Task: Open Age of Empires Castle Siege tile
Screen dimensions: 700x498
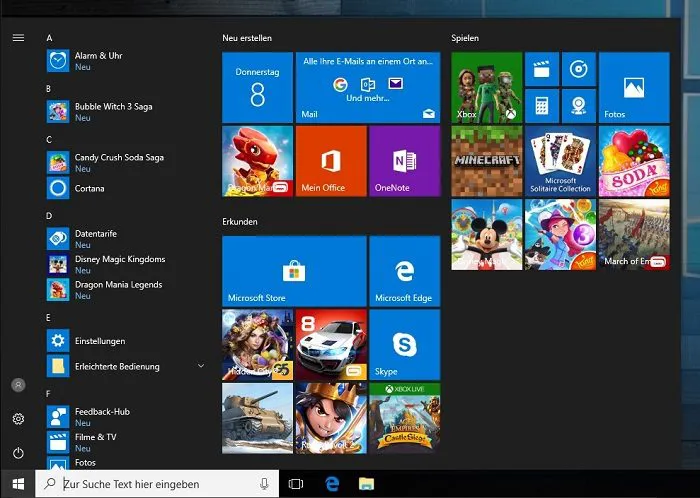Action: (405, 418)
